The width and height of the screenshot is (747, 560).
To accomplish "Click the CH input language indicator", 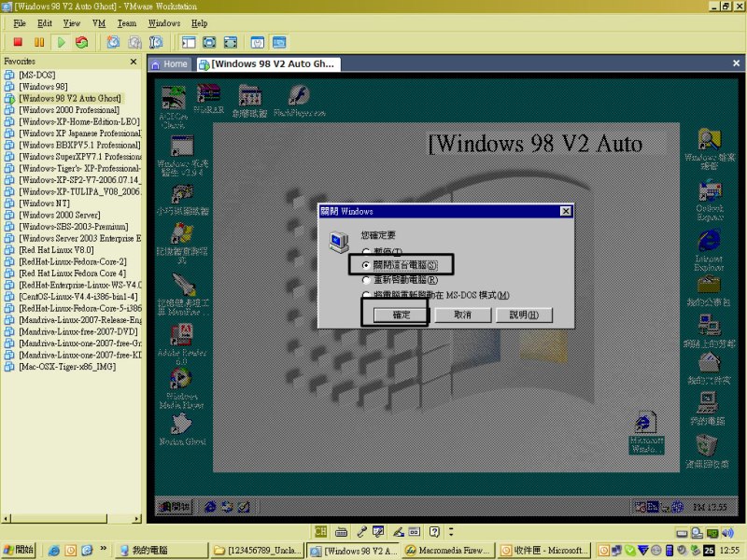I will click(320, 531).
